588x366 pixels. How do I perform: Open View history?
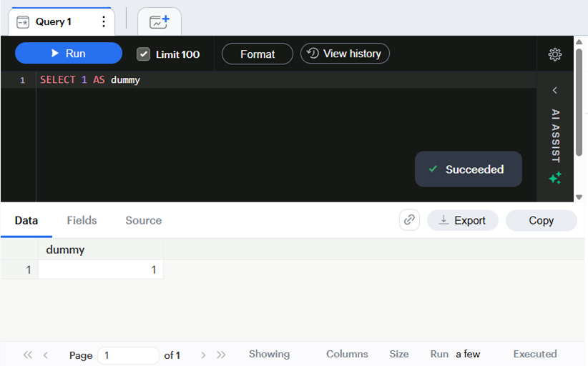tap(345, 54)
